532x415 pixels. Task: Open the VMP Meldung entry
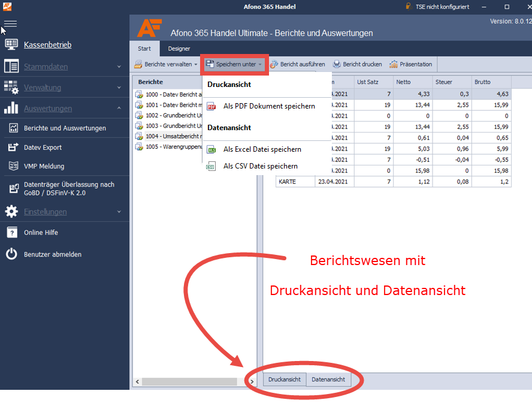click(x=44, y=166)
